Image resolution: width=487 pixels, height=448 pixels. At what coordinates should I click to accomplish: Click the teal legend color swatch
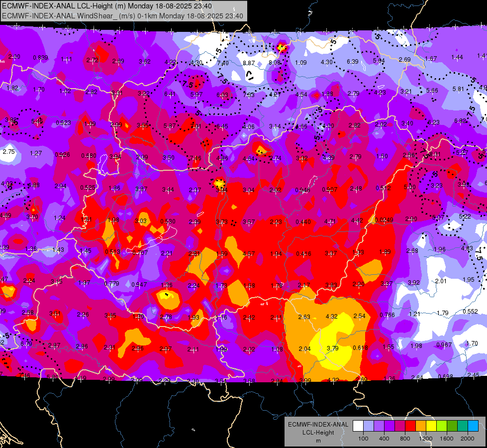pos(463,426)
